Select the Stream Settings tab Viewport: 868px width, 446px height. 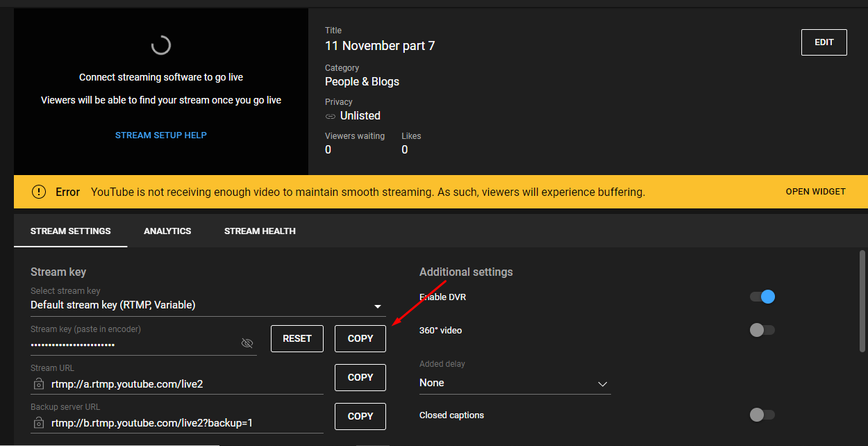(x=71, y=231)
